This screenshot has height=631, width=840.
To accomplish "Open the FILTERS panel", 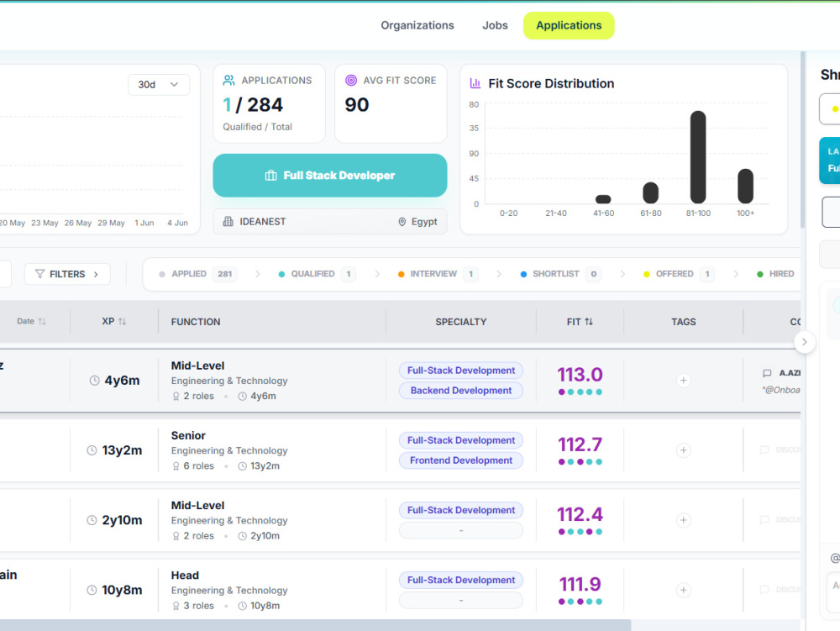I will point(67,274).
